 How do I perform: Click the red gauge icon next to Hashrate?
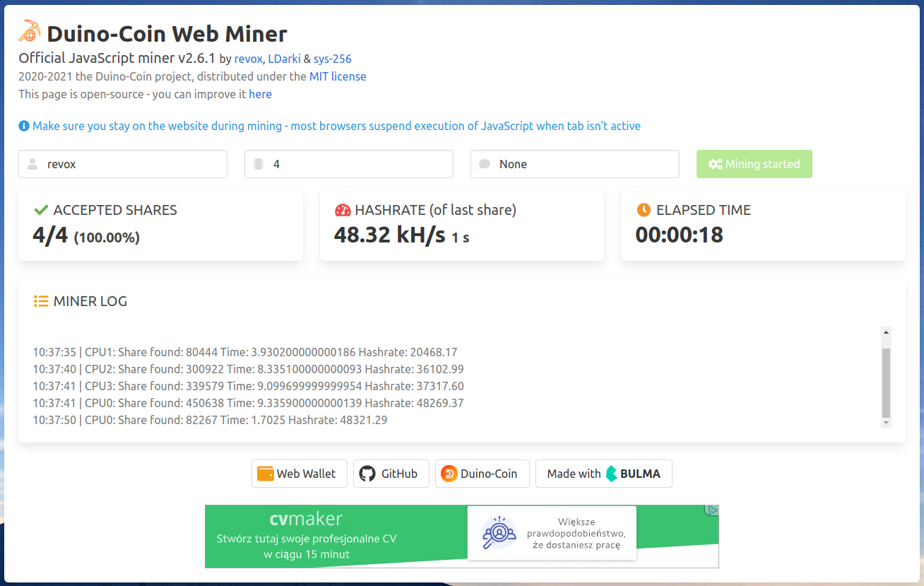click(343, 210)
